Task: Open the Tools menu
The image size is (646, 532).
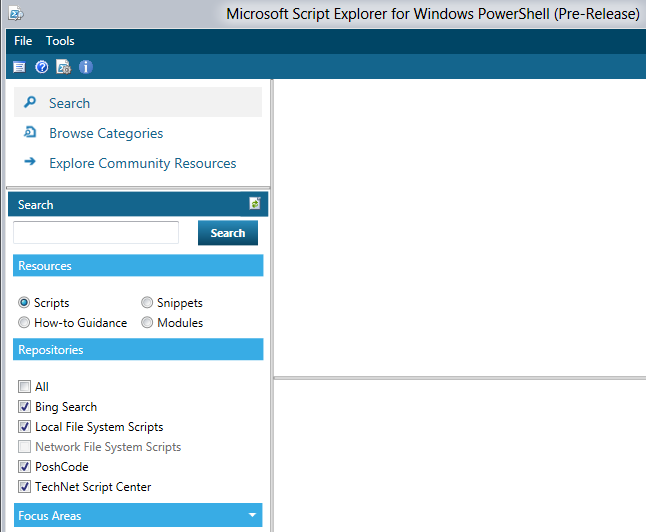Action: coord(60,41)
